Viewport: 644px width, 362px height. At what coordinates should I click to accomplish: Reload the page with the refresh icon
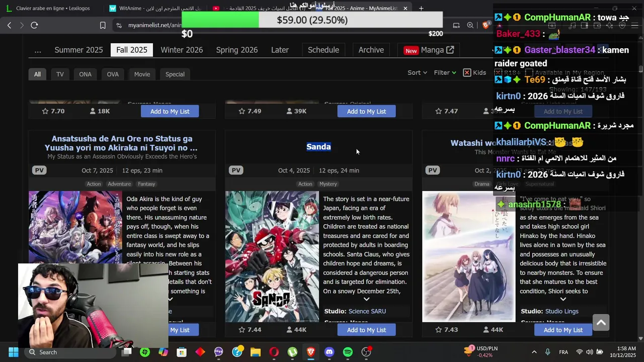tap(34, 25)
